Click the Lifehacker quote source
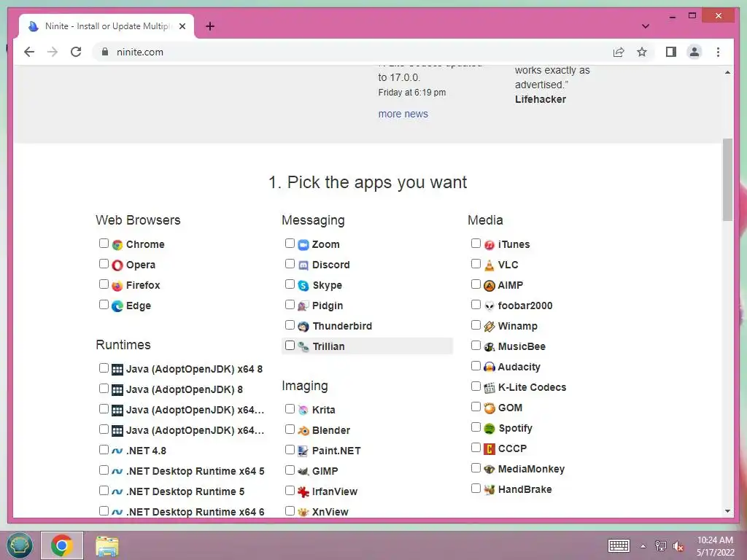Image resolution: width=747 pixels, height=560 pixels. coord(541,99)
